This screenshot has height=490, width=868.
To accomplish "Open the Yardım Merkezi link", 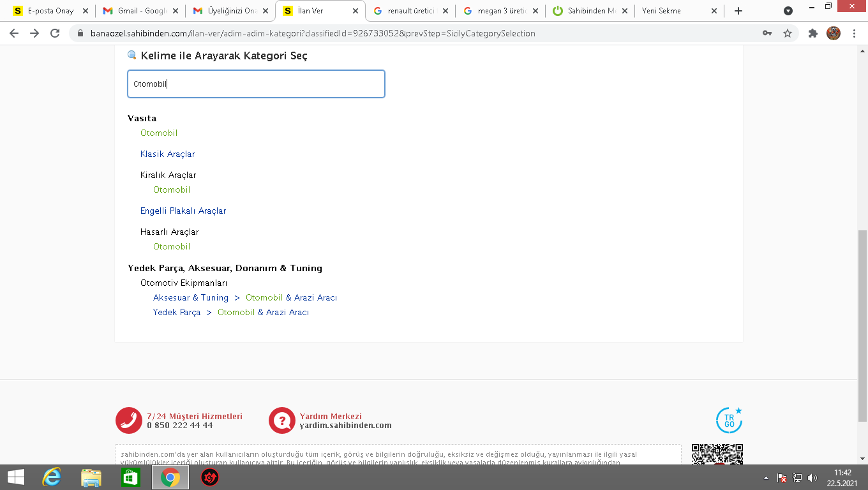I will tap(331, 416).
